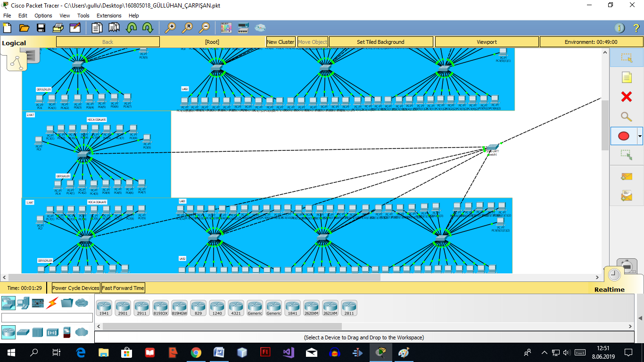This screenshot has height=362, width=644.
Task: Choose the Switches device subcategory
Action: pyautogui.click(x=23, y=332)
